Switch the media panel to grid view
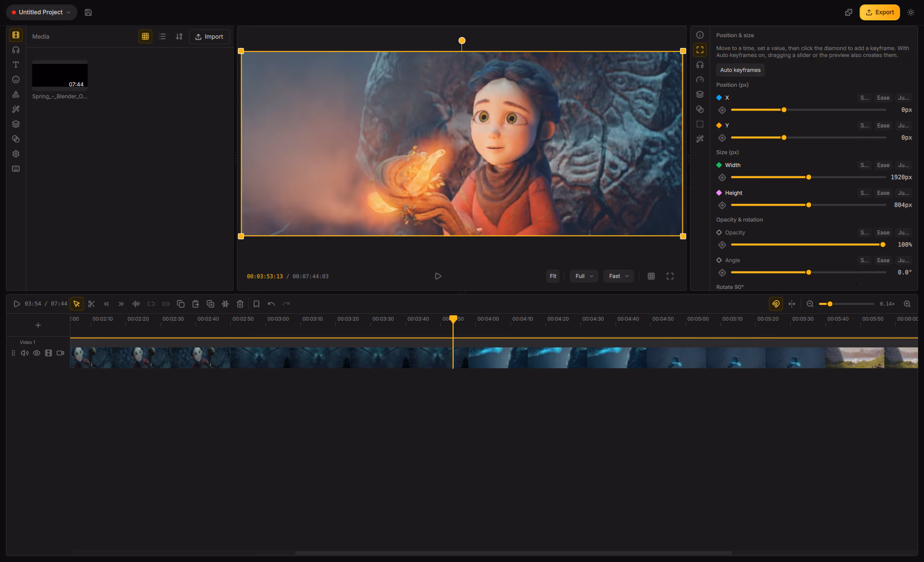The width and height of the screenshot is (924, 562). pyautogui.click(x=146, y=37)
